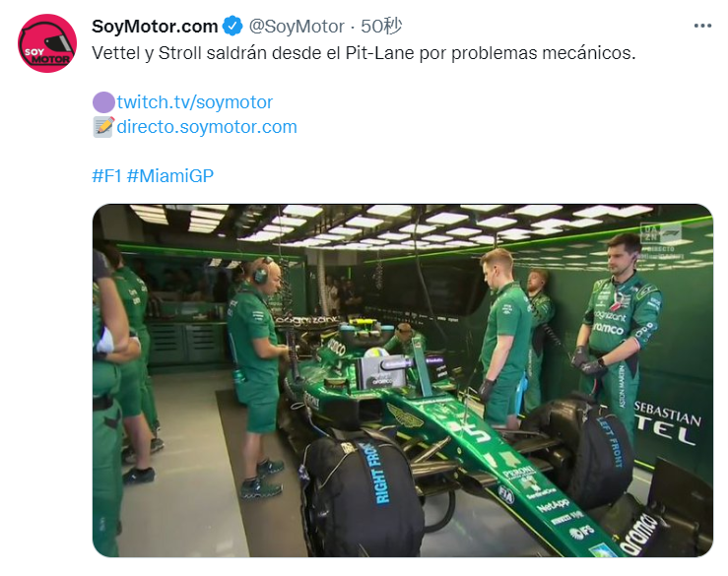Click the blue verified badge
The image size is (728, 576).
[x=232, y=26]
